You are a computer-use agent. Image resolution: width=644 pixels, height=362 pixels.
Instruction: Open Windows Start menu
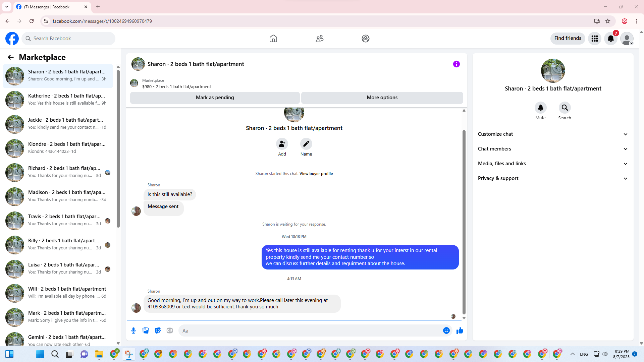pos(40,354)
